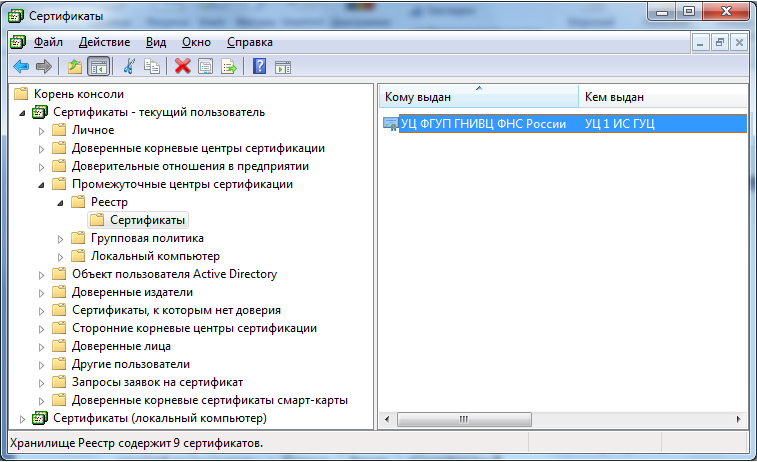Open Properties via toolbar icon
The width and height of the screenshot is (757, 462).
click(x=205, y=67)
